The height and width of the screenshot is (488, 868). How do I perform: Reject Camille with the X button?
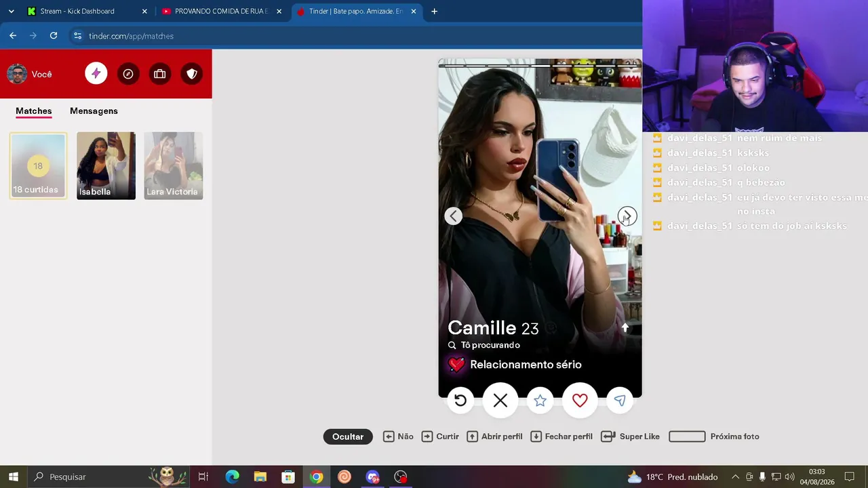(500, 401)
